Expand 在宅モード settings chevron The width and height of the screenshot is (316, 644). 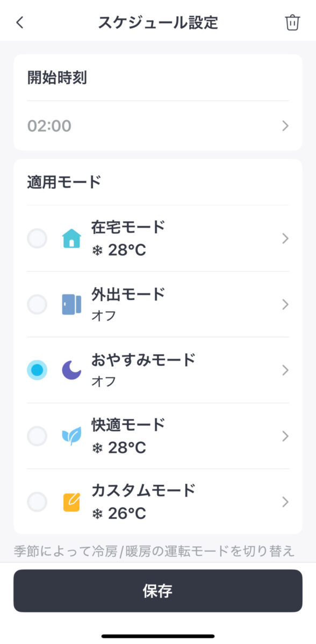coord(285,238)
